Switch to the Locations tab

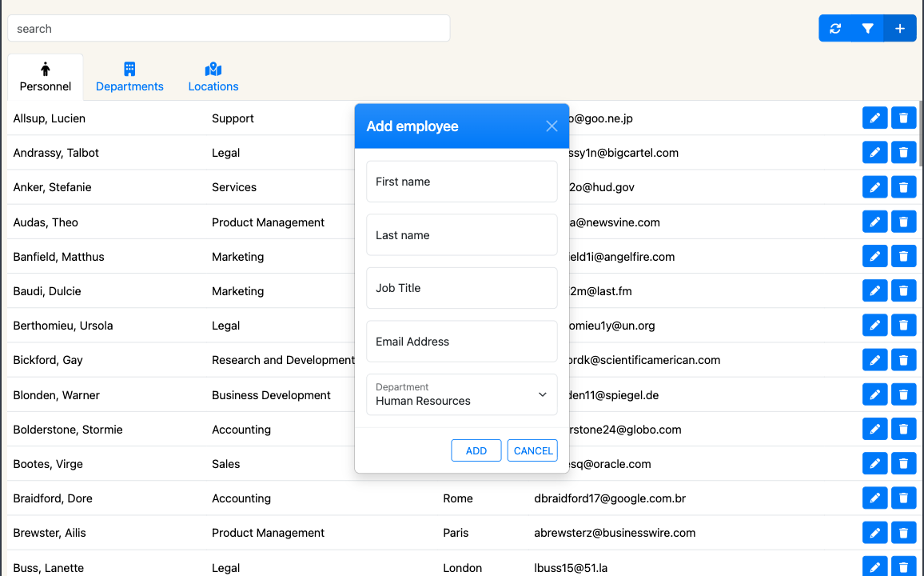[x=213, y=78]
